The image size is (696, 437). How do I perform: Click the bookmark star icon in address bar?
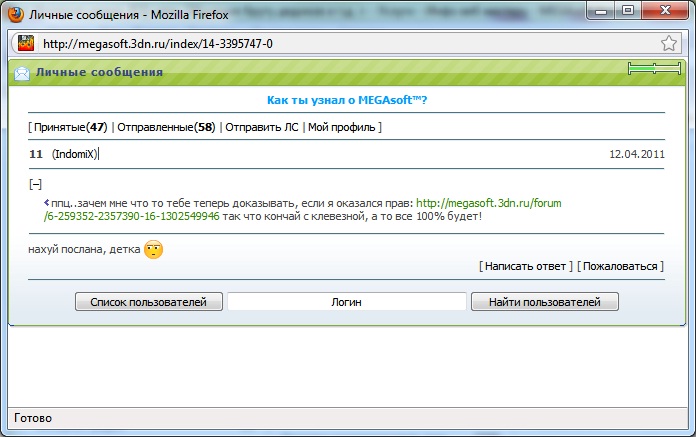(668, 43)
